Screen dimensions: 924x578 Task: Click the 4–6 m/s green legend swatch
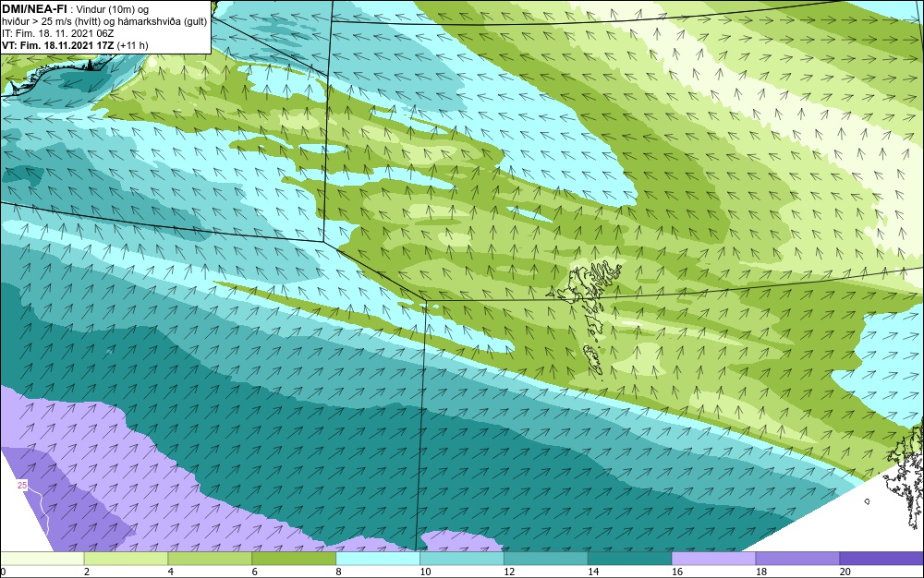pos(210,559)
